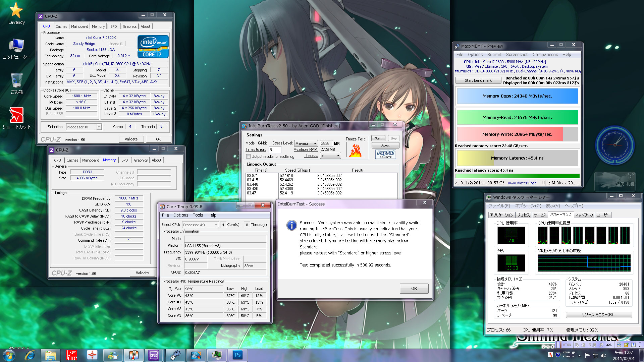Click the IntelBurnTest flame freeze test image
Image resolution: width=644 pixels, height=362 pixels.
coord(356,150)
